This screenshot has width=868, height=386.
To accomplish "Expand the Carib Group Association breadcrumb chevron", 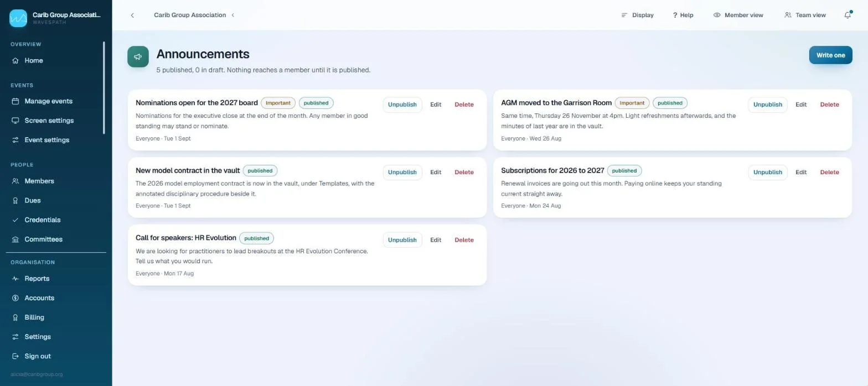I will click(x=233, y=15).
